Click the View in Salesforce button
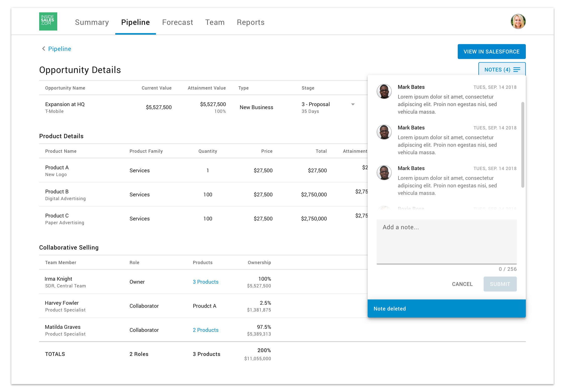The width and height of the screenshot is (565, 392). click(491, 52)
